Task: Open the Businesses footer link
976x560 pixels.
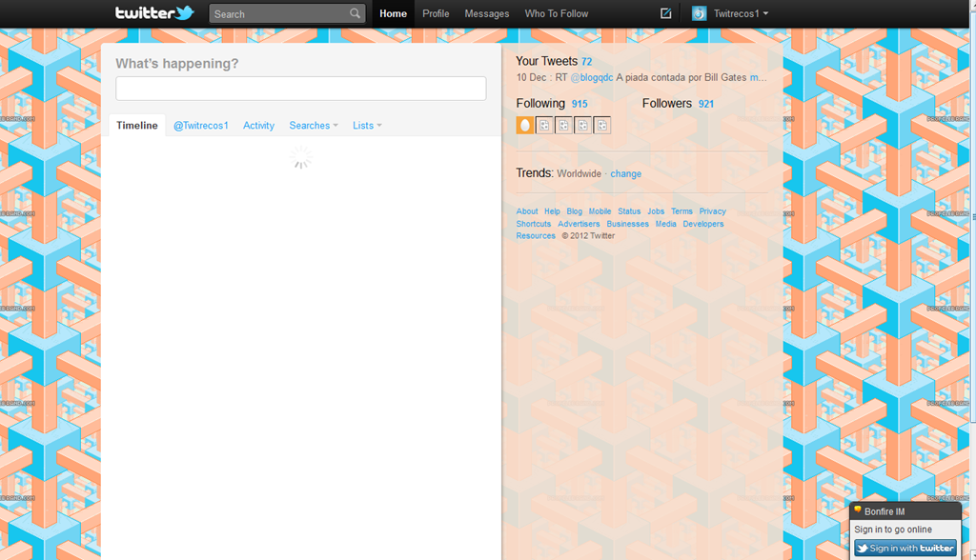Action: coord(627,224)
